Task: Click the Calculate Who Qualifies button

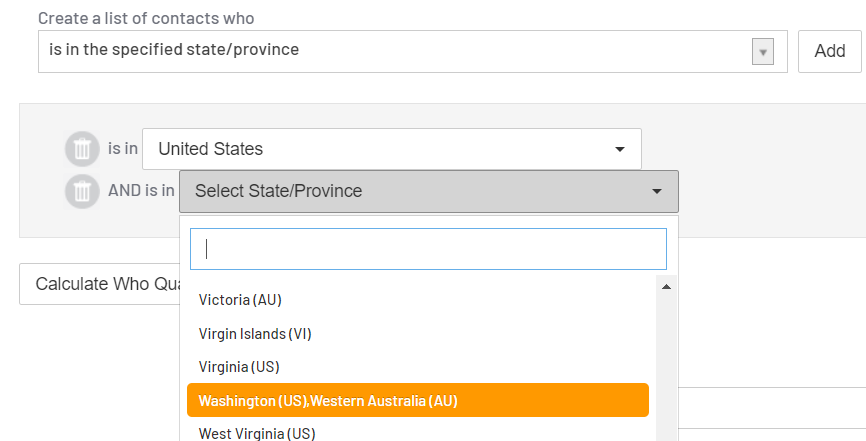Action: [101, 284]
